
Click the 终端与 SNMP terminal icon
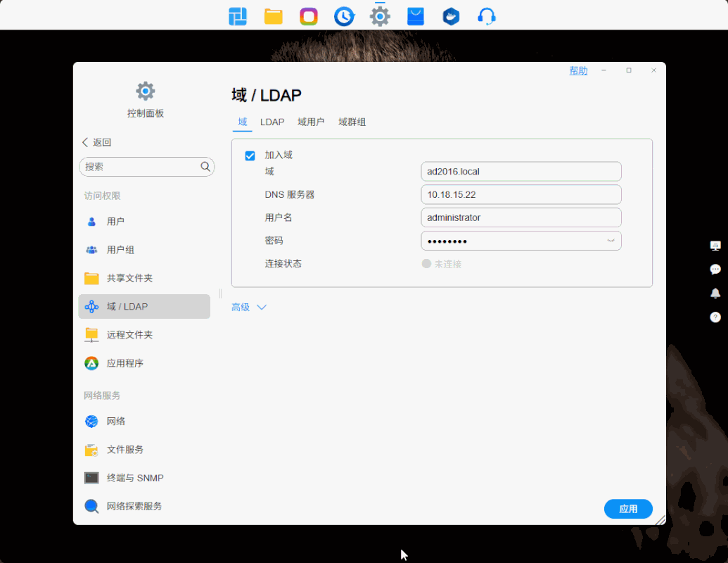[91, 478]
